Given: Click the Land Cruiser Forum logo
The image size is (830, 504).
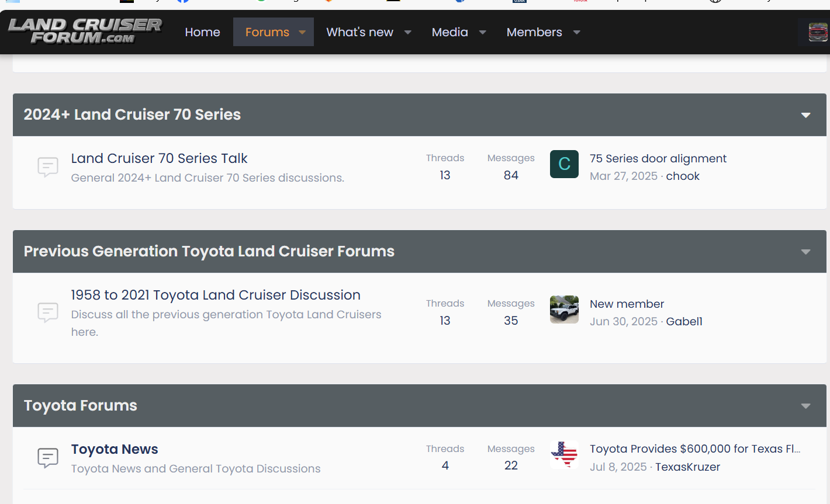Looking at the screenshot, I should (85, 31).
